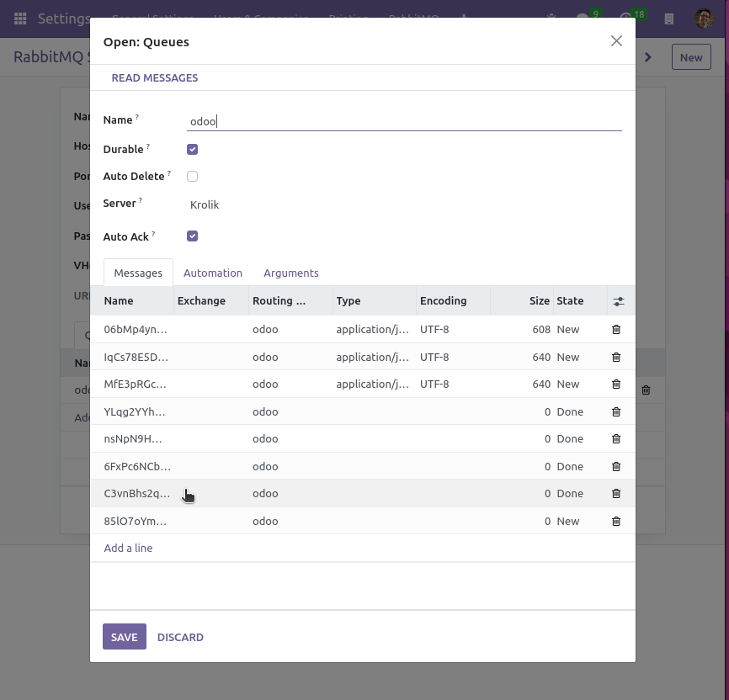Delete the nsNpN9H message row
The image size is (729, 700).
click(616, 439)
